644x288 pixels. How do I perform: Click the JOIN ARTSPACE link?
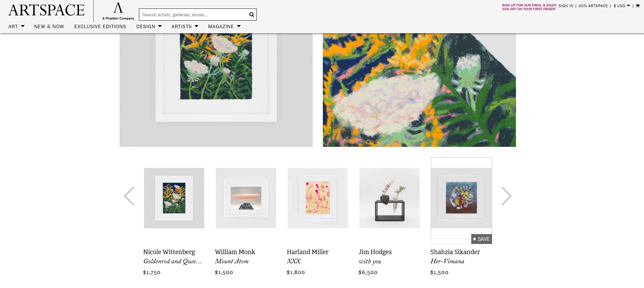pyautogui.click(x=593, y=6)
